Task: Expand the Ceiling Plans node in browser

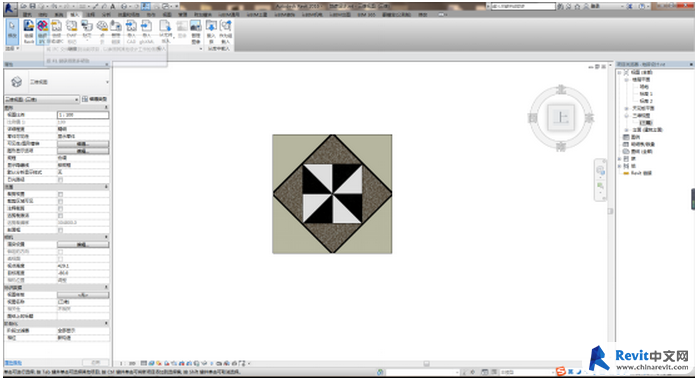Action: pos(626,108)
